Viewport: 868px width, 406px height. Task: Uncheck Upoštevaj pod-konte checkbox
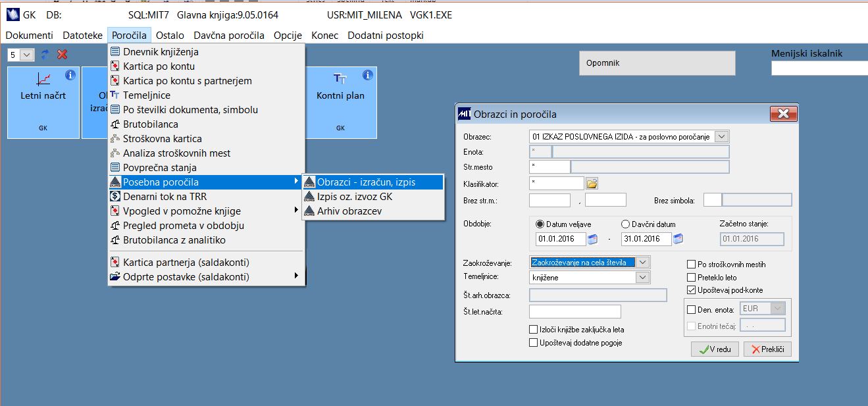point(691,290)
